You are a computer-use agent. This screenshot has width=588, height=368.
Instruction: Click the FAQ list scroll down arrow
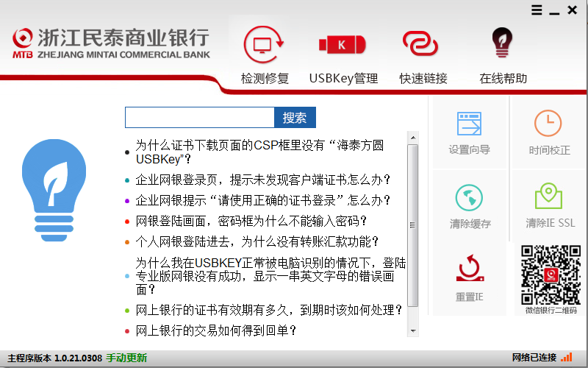[x=413, y=330]
